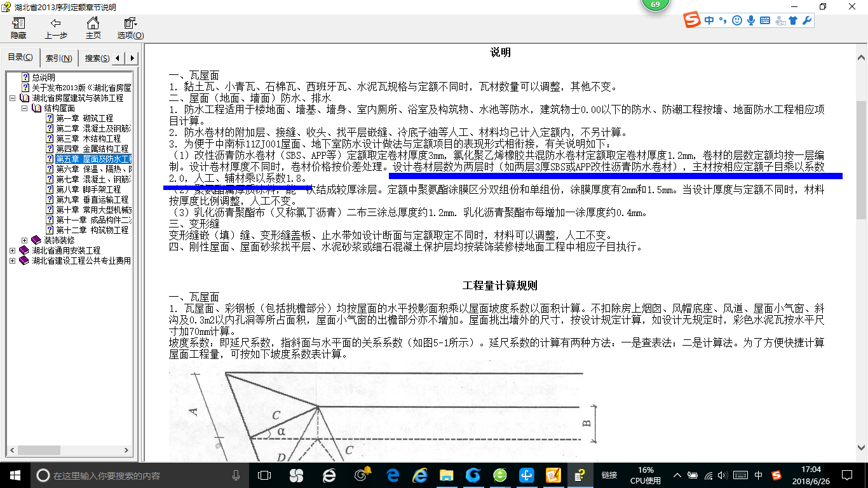Open the 选项(O) options menu
This screenshot has width=868, height=488.
[130, 29]
